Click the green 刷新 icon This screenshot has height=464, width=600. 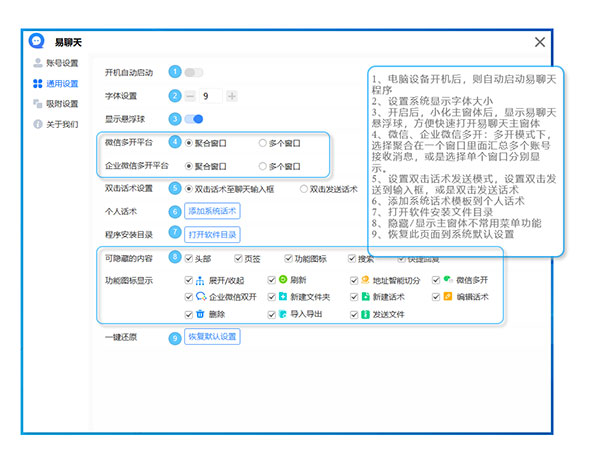[x=283, y=280]
